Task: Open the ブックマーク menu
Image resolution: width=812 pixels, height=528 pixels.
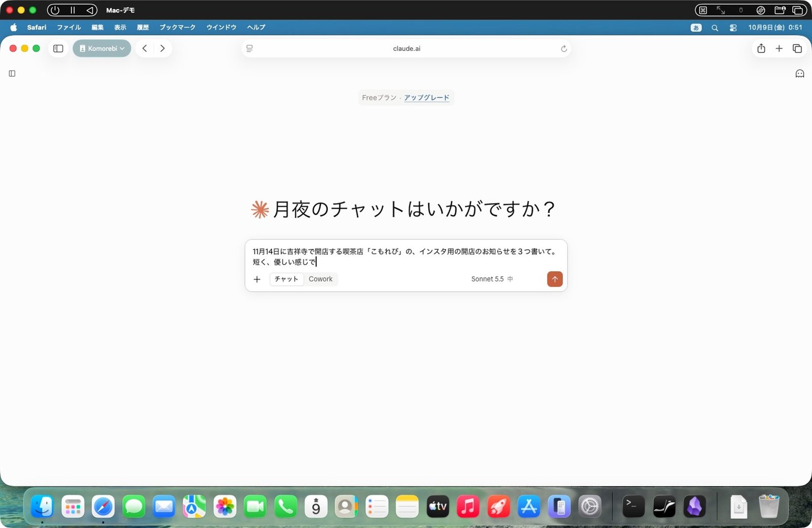Action: point(178,27)
